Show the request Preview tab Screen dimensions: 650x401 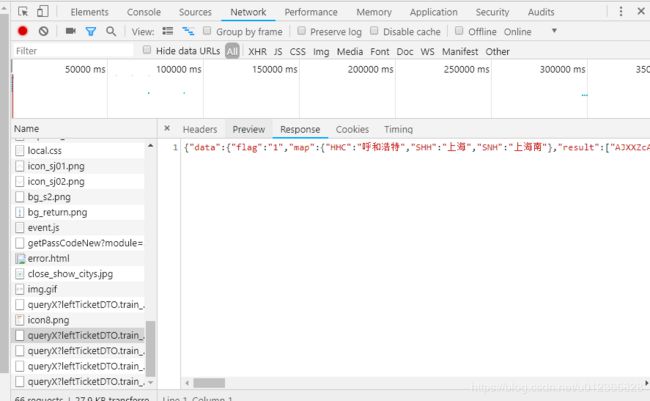[249, 129]
